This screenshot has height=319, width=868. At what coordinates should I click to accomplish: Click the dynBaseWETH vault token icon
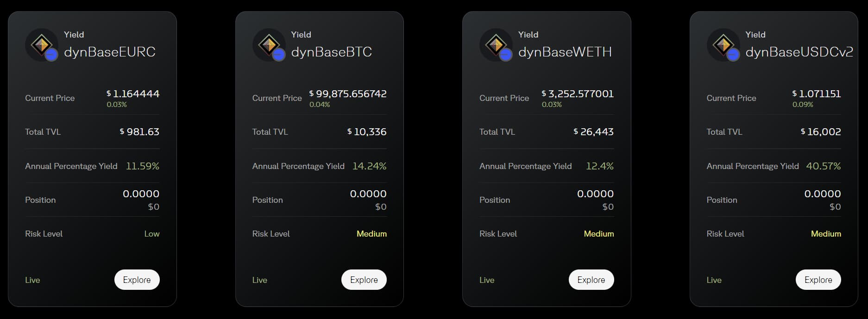496,45
